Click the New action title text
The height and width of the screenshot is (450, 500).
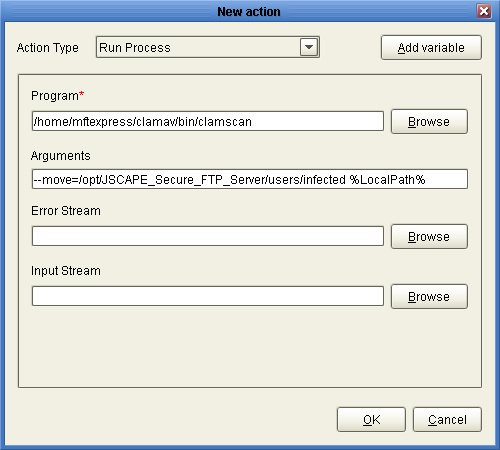[x=249, y=12]
